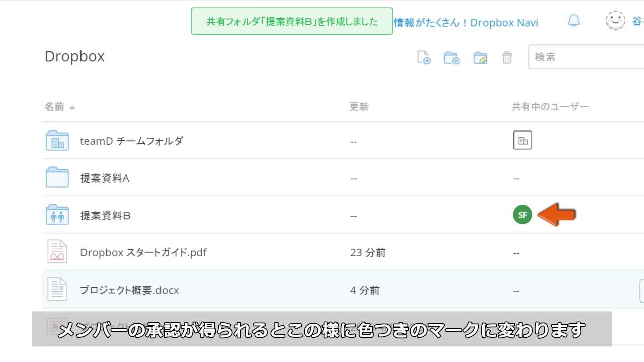Open プロジェクト概要.docx
Screen dimensions: 644x362
[129, 290]
